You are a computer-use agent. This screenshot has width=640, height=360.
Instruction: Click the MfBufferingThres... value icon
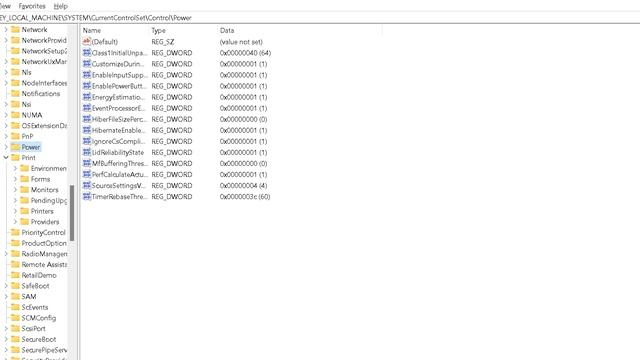click(x=87, y=163)
